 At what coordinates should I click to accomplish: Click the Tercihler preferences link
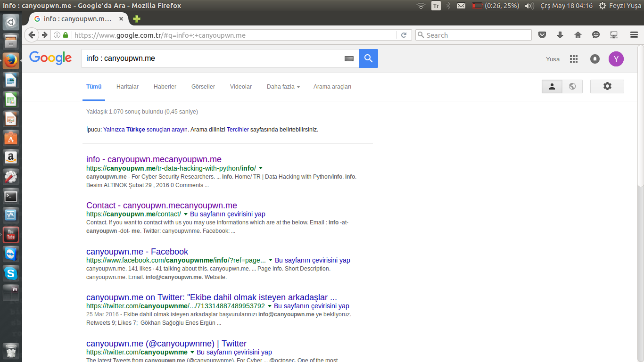point(238,130)
